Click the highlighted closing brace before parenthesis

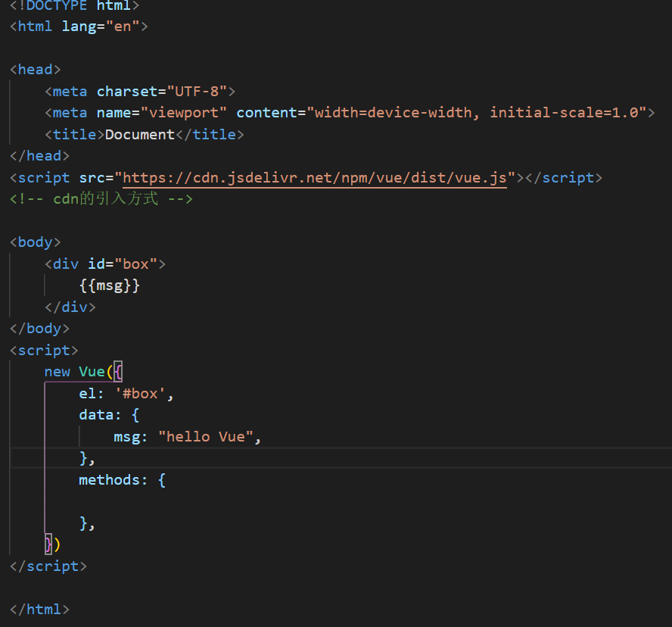48,544
